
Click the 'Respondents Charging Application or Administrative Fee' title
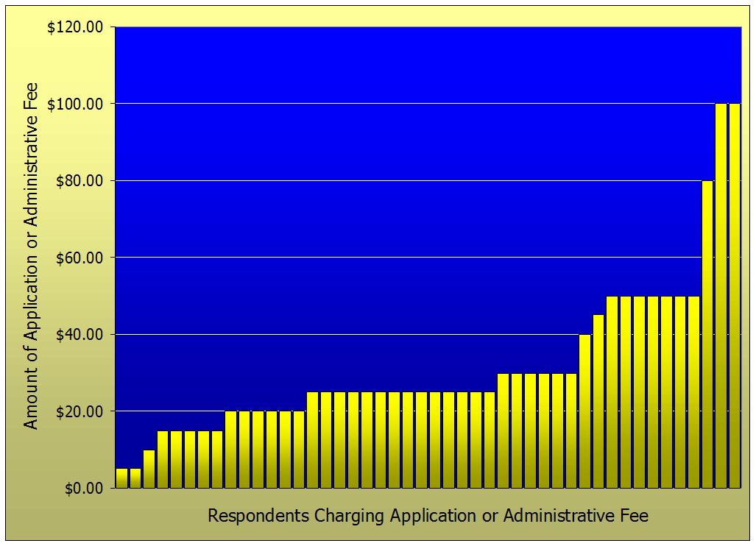428,516
